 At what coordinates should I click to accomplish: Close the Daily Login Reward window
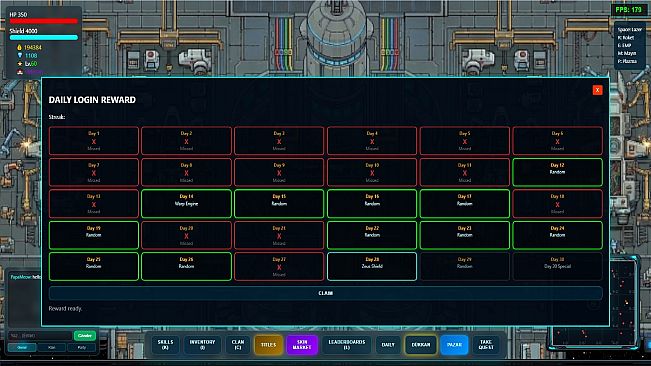pos(597,90)
